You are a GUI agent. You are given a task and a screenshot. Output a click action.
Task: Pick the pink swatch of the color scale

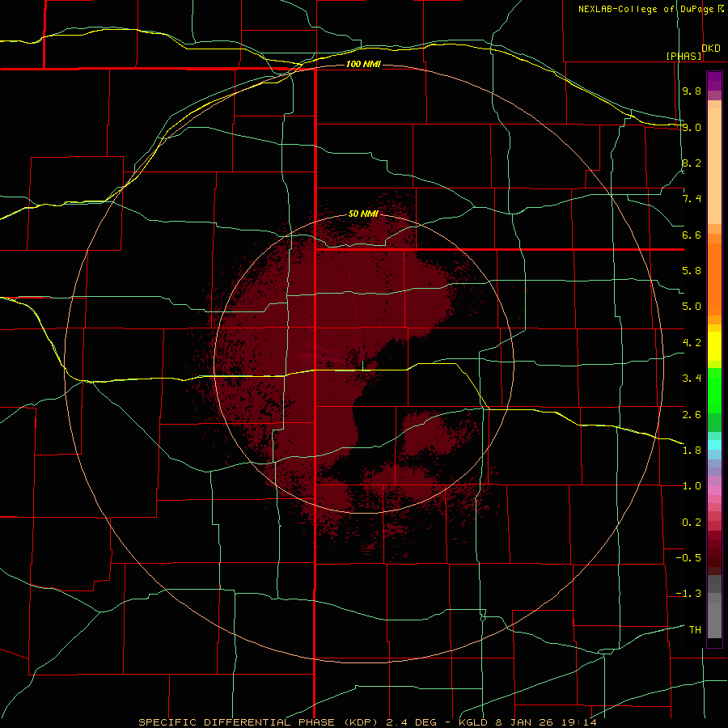pyautogui.click(x=714, y=490)
